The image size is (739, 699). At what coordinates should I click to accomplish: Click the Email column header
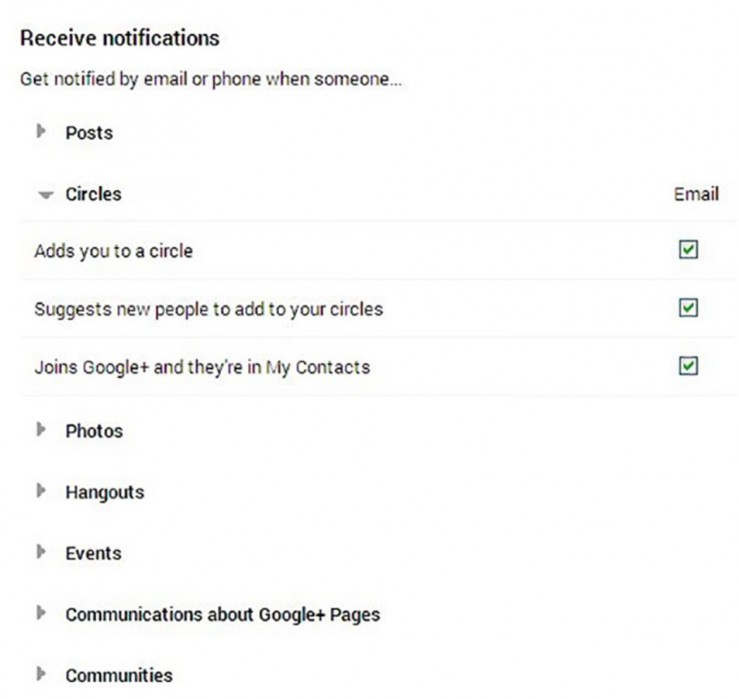[696, 194]
